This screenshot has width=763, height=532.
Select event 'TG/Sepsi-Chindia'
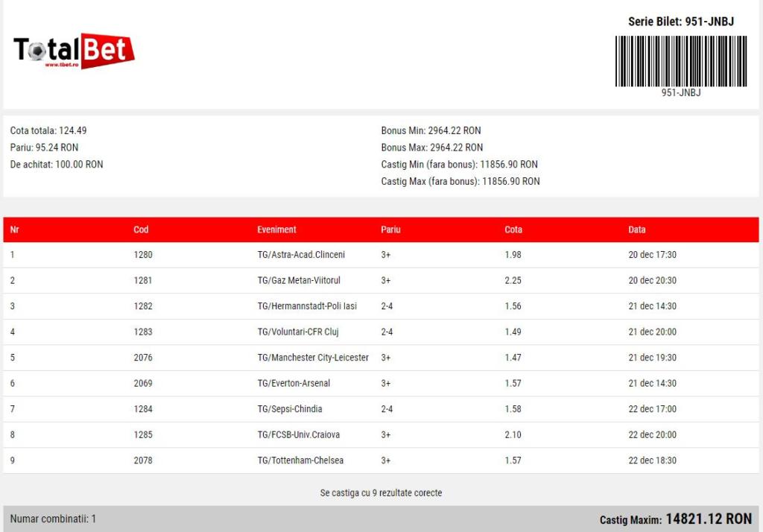(x=290, y=409)
